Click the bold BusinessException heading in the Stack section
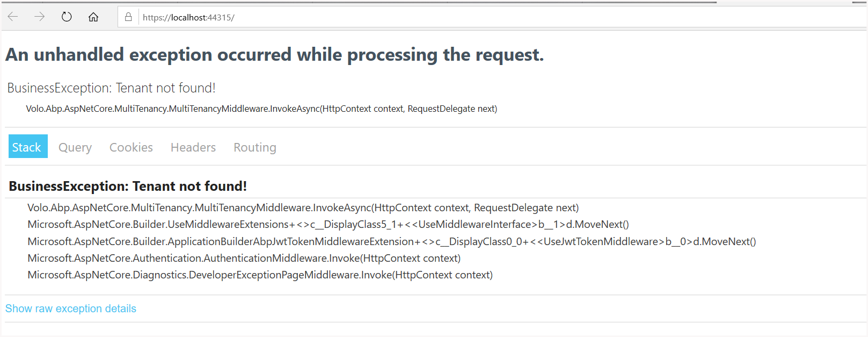The height and width of the screenshot is (337, 868). [x=128, y=186]
